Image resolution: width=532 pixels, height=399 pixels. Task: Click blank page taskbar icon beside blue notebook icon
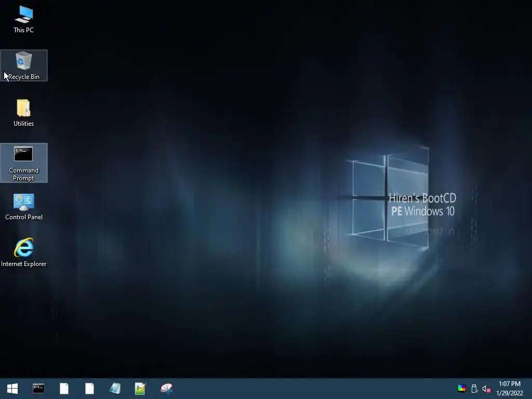click(x=89, y=389)
